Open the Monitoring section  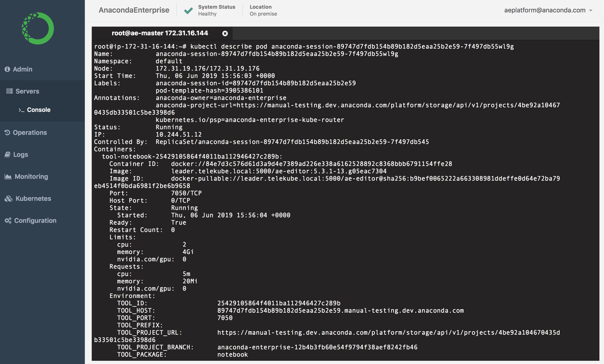point(31,176)
